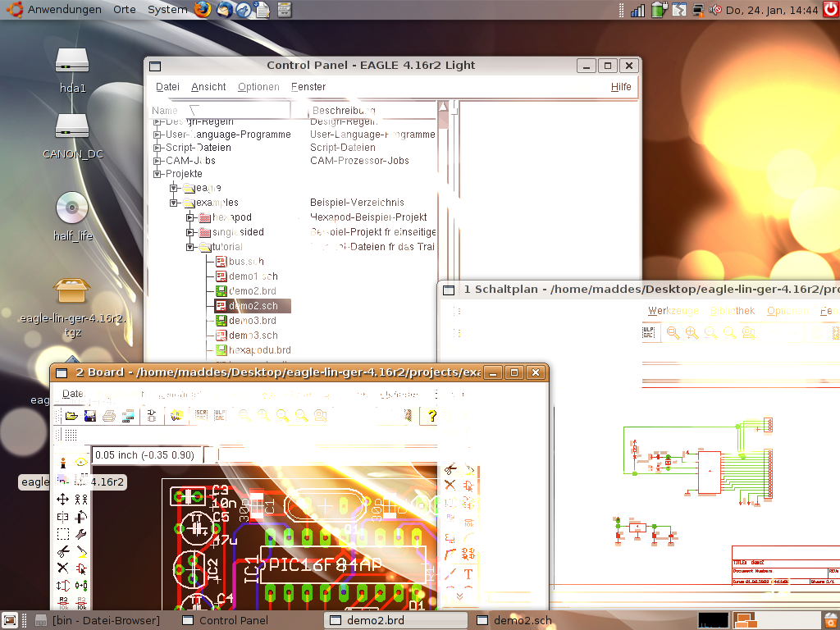Screen dimensions: 840x630
Task: Select the Text tool in Schaltplan window
Action: point(468,574)
